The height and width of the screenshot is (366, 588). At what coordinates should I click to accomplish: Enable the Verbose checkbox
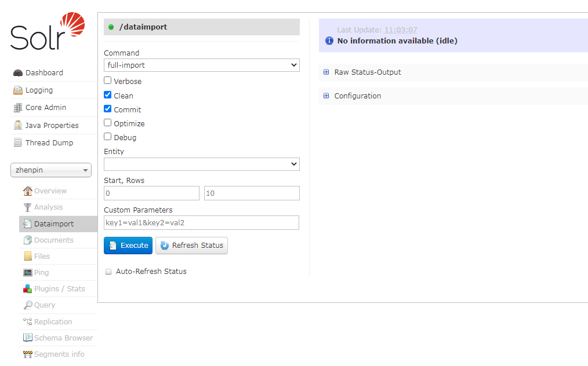pos(108,80)
